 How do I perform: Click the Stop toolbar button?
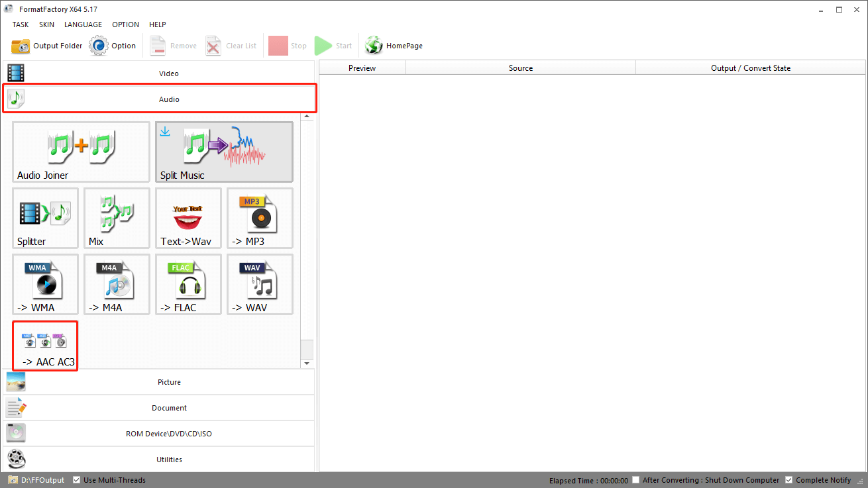click(288, 46)
